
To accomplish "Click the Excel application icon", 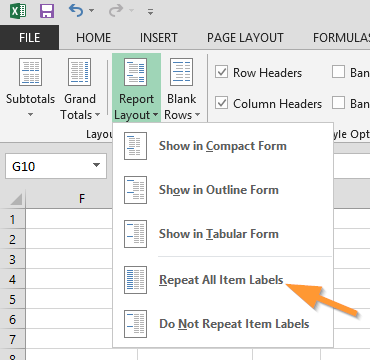I will click(18, 11).
